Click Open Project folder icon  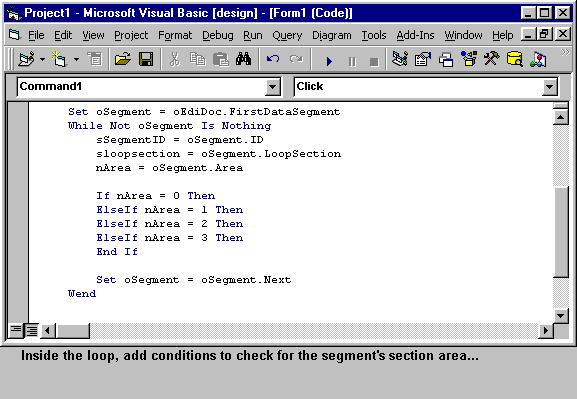point(123,59)
